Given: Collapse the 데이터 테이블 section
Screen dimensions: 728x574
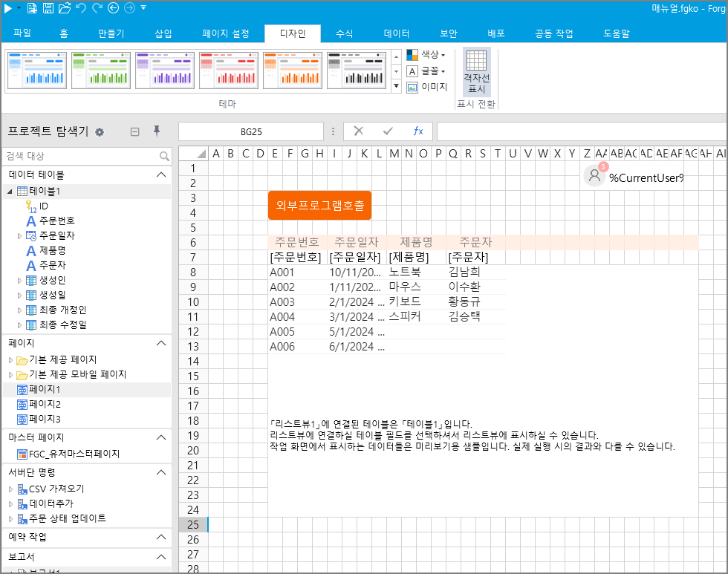Looking at the screenshot, I should 160,175.
